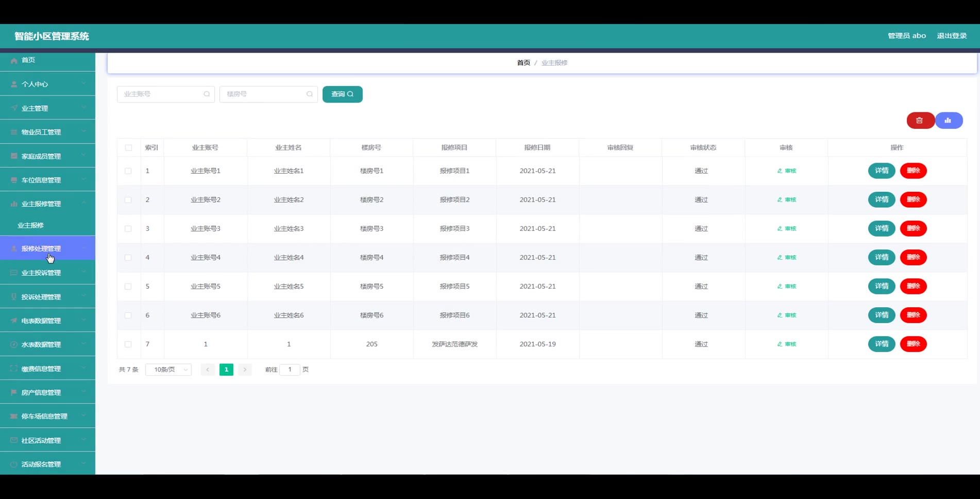Click 删除 button for row 业主账号6
This screenshot has width=980, height=499.
click(913, 315)
